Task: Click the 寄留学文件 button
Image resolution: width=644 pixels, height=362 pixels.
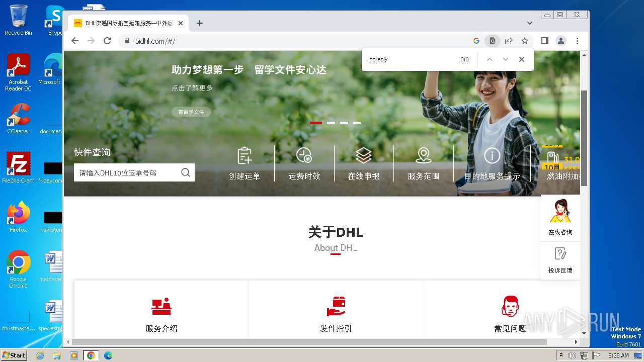Action: pyautogui.click(x=191, y=112)
